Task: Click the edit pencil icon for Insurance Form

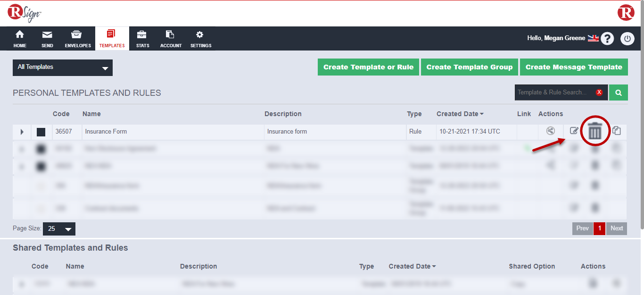Action: pyautogui.click(x=574, y=131)
